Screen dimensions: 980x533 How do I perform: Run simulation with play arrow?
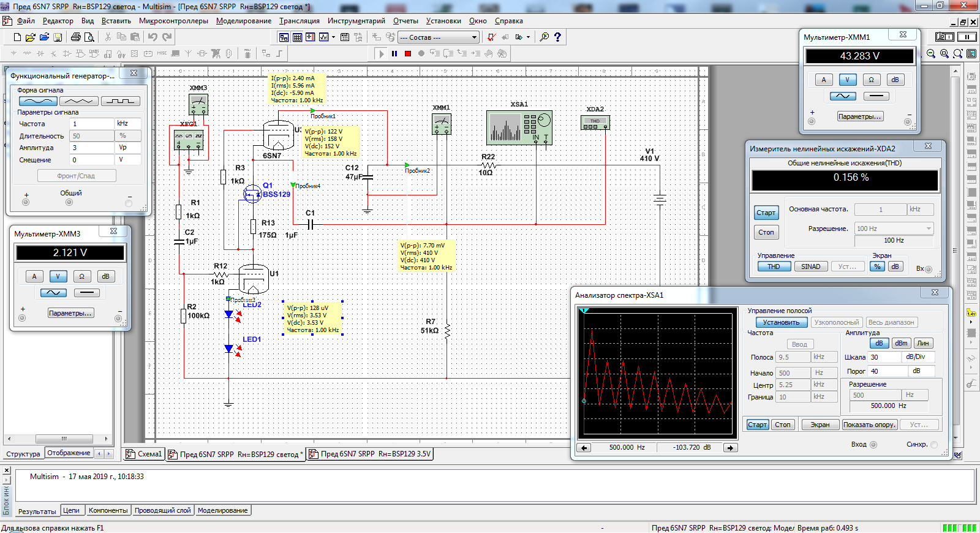[x=381, y=53]
